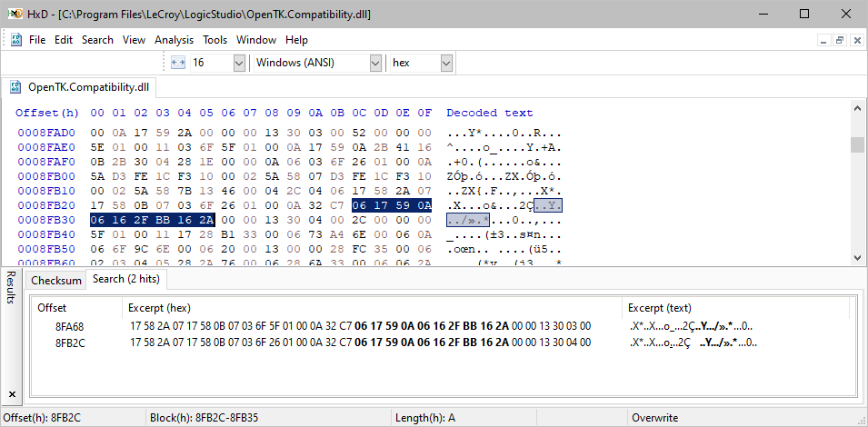Click the 5E byte in row 0008FAE0

coord(97,147)
